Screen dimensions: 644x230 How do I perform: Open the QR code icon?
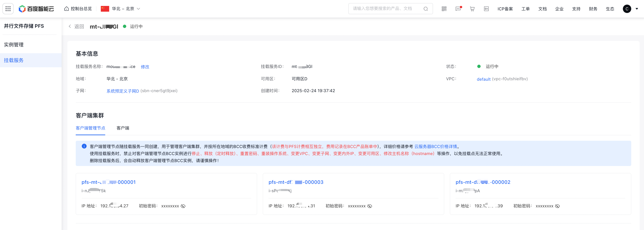[444, 9]
